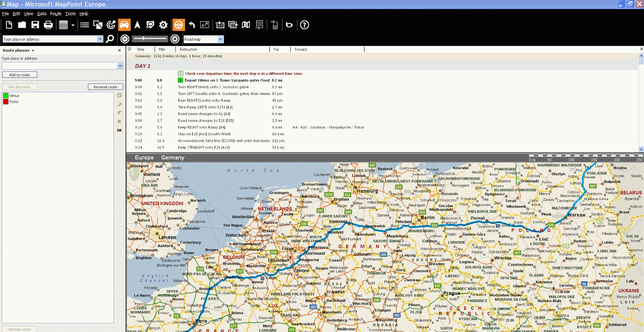644x332 pixels.
Task: Open the Route menu
Action: [56, 14]
